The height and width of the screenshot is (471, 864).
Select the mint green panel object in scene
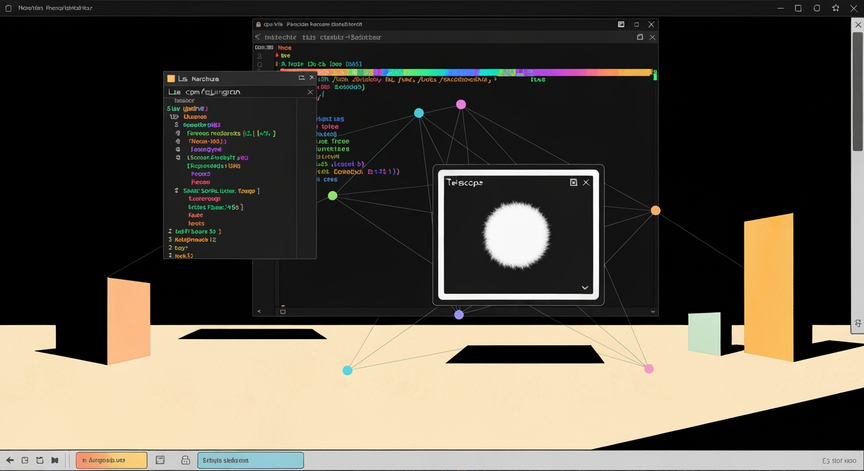pyautogui.click(x=704, y=333)
